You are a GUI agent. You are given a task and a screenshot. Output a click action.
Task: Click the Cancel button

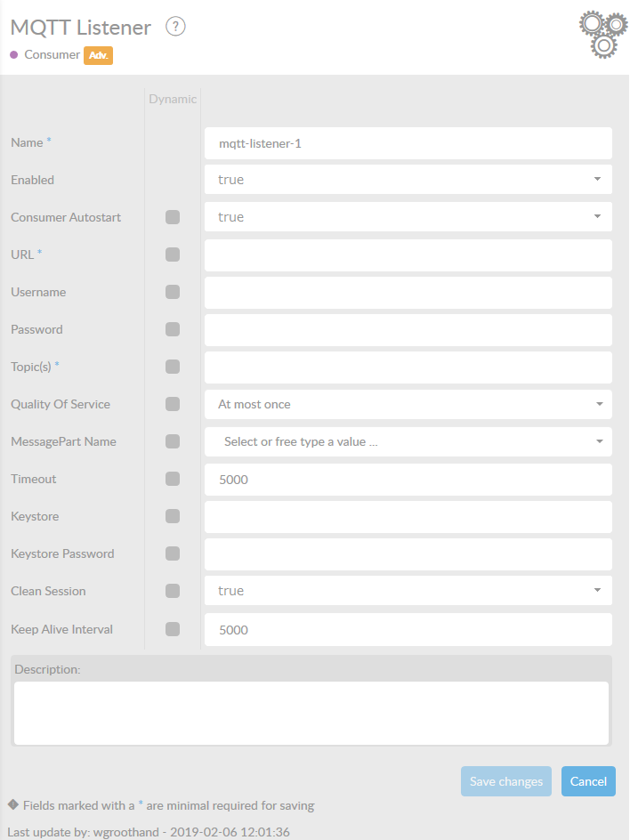coord(588,781)
